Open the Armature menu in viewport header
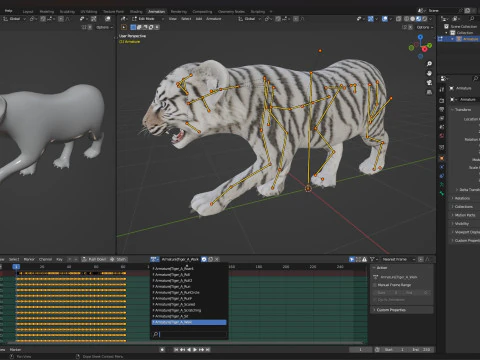 214,19
